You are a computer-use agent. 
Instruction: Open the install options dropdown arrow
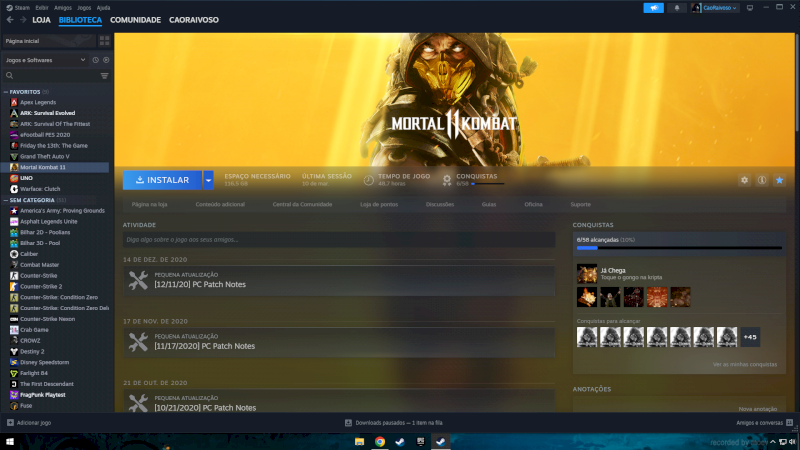pos(208,180)
